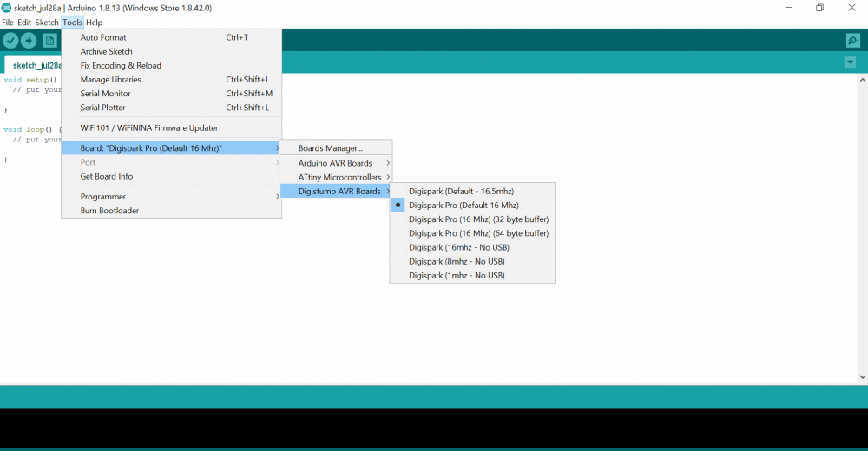Choose Archive Sketch menu entry
The width and height of the screenshot is (868, 451).
point(172,51)
